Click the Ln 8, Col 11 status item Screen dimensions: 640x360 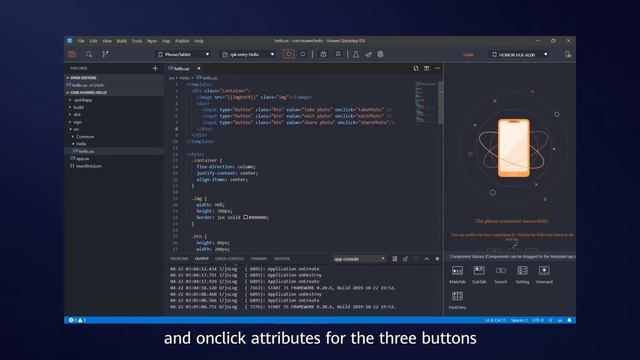click(495, 320)
